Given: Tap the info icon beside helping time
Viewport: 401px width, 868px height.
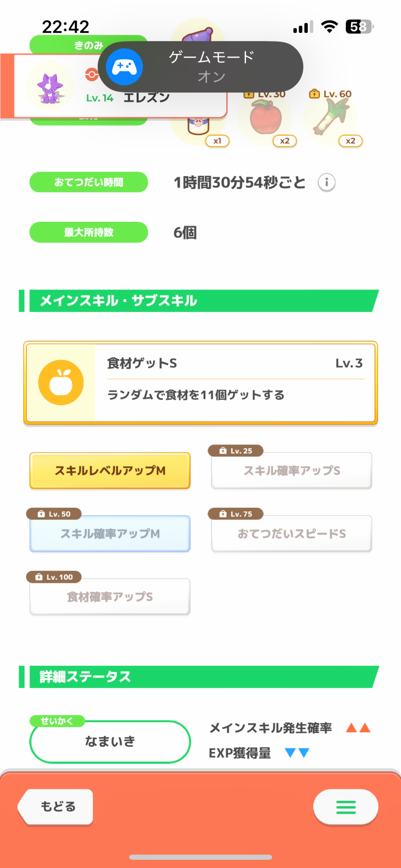Looking at the screenshot, I should point(326,183).
